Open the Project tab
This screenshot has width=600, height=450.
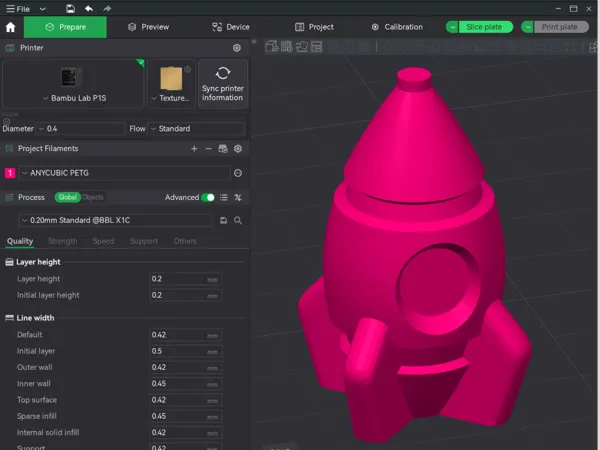[314, 27]
